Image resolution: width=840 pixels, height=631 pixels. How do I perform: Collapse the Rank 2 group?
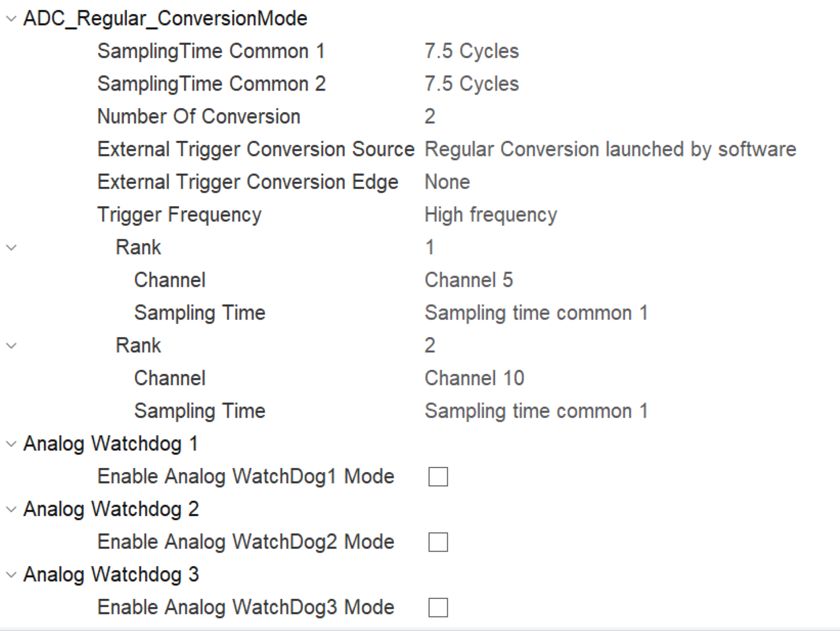tap(11, 346)
